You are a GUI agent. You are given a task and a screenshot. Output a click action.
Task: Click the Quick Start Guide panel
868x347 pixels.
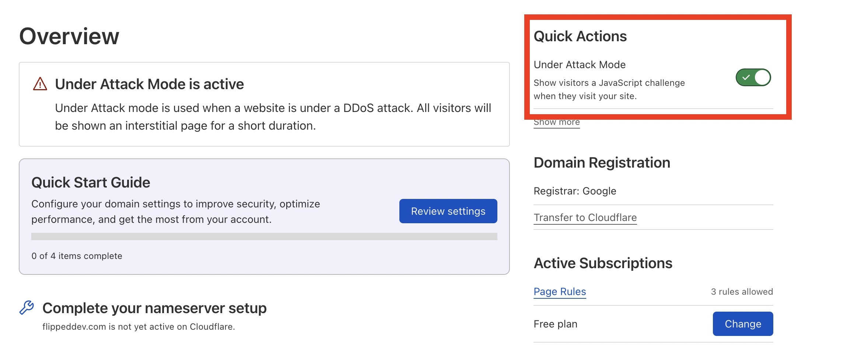tap(265, 217)
